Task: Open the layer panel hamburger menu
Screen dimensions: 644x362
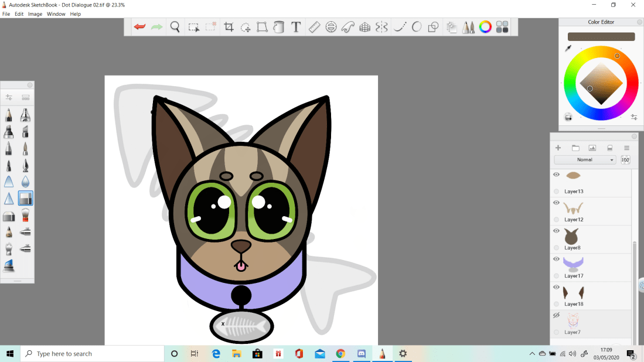Action: [x=626, y=148]
